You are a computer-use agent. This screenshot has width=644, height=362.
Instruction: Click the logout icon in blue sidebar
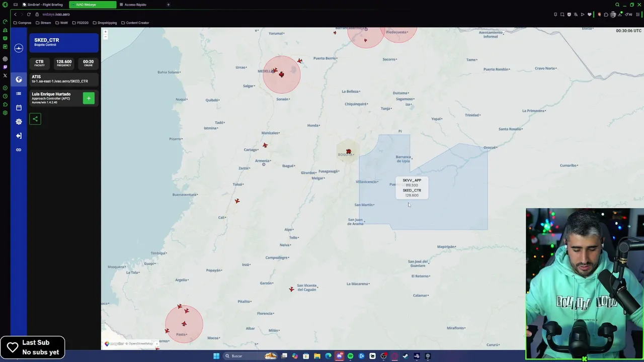[x=19, y=136]
